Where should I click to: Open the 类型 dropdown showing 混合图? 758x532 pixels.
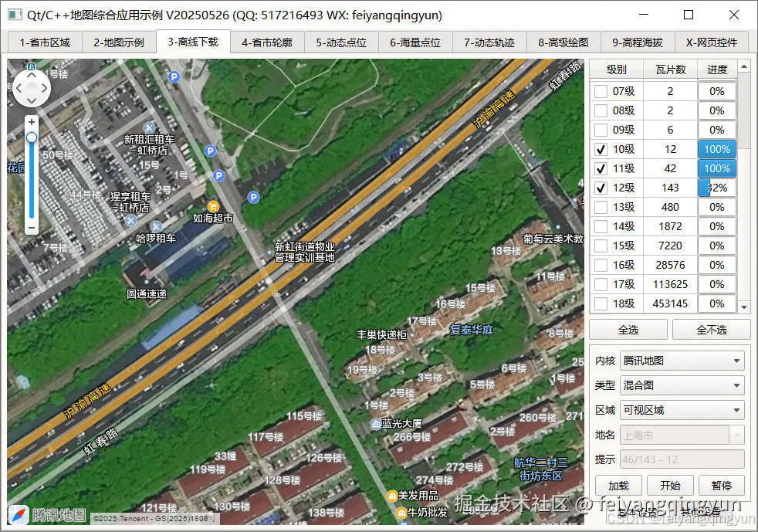coord(682,385)
